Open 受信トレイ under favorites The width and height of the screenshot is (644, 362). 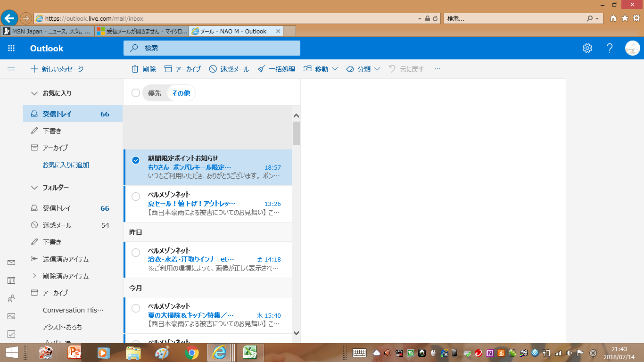coord(73,114)
